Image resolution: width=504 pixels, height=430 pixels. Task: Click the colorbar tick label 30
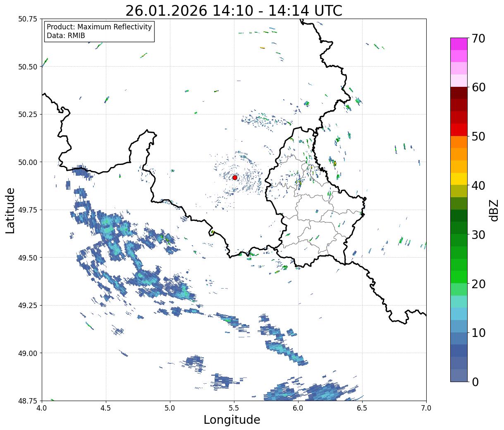click(x=479, y=234)
